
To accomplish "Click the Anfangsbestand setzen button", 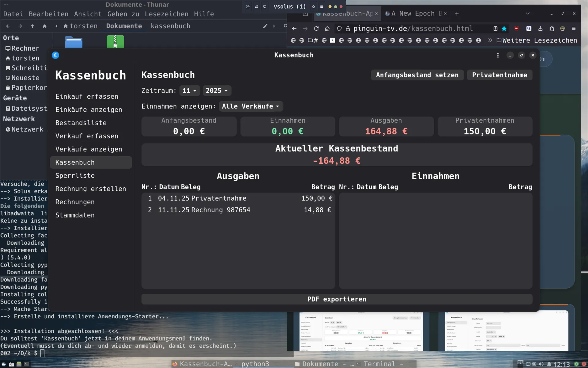I will [417, 75].
